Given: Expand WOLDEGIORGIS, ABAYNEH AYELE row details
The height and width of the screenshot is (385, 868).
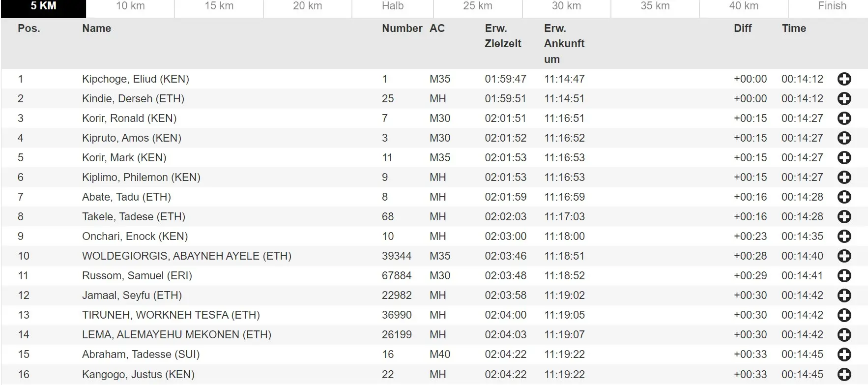Looking at the screenshot, I should click(844, 256).
